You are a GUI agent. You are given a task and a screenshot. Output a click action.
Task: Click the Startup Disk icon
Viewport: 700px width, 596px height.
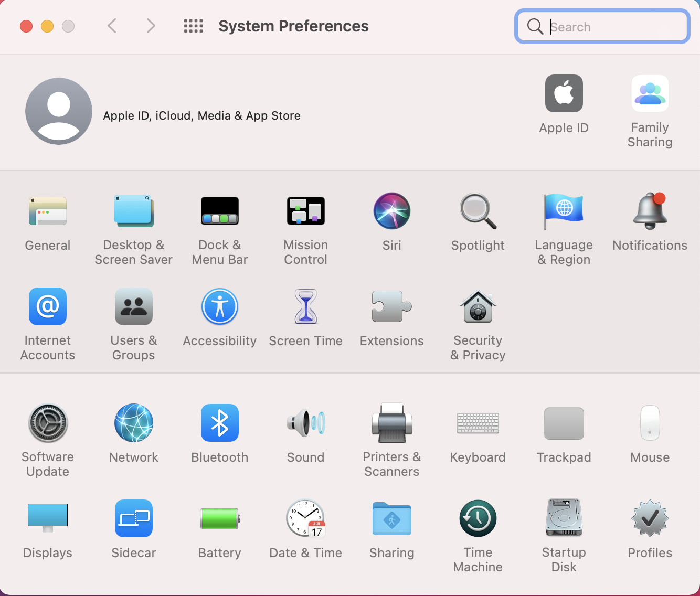(564, 518)
